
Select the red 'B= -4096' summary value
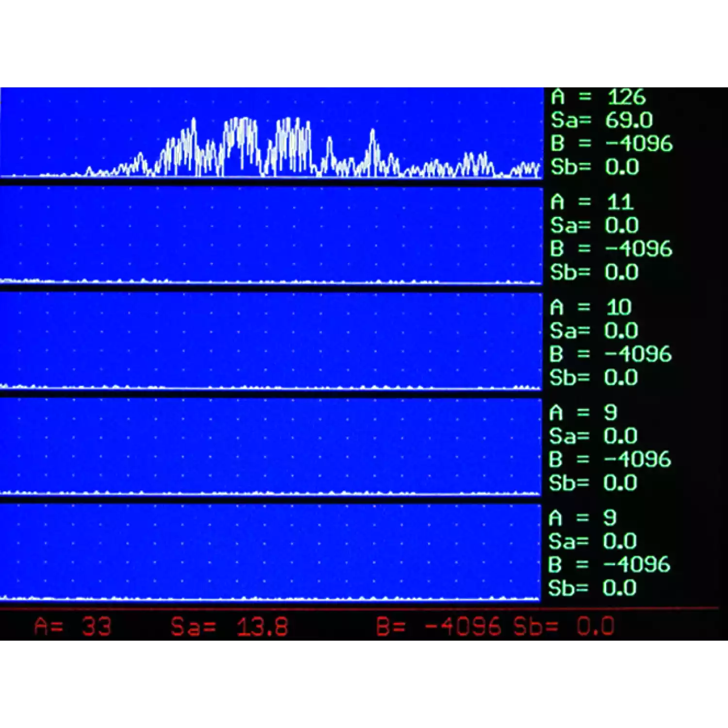click(x=438, y=627)
